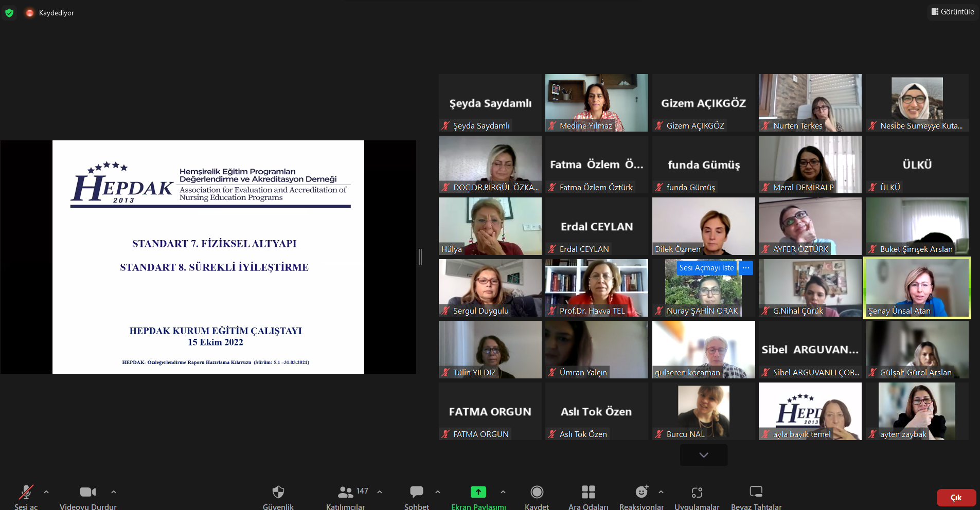Select Medine Yılmaz video tile
Viewport: 980px width, 510px height.
click(x=597, y=103)
